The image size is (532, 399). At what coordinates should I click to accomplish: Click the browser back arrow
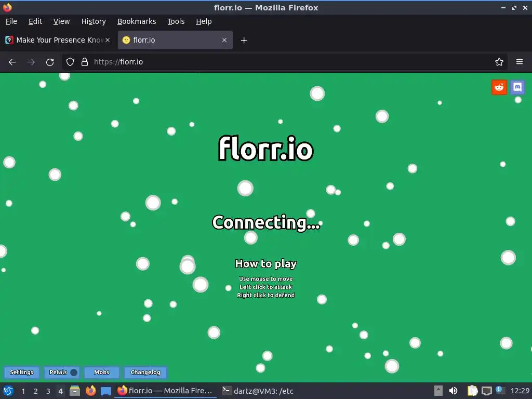[12, 62]
